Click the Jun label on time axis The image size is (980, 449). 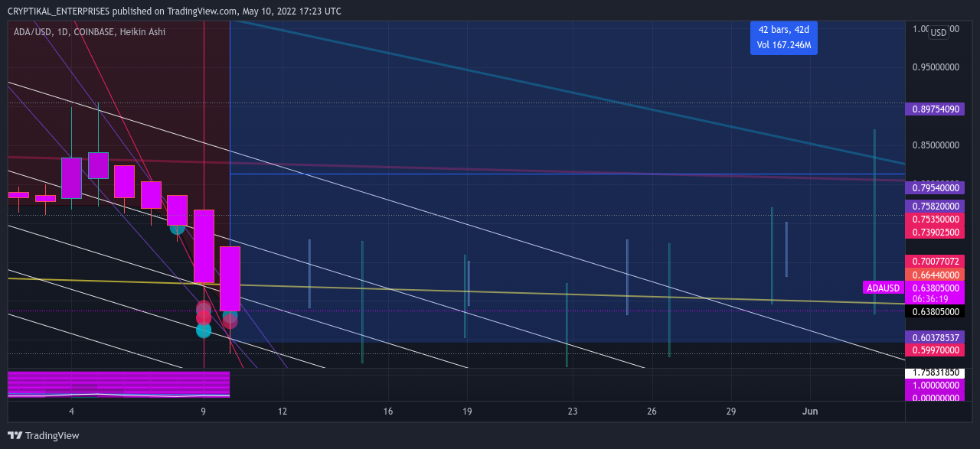(810, 412)
